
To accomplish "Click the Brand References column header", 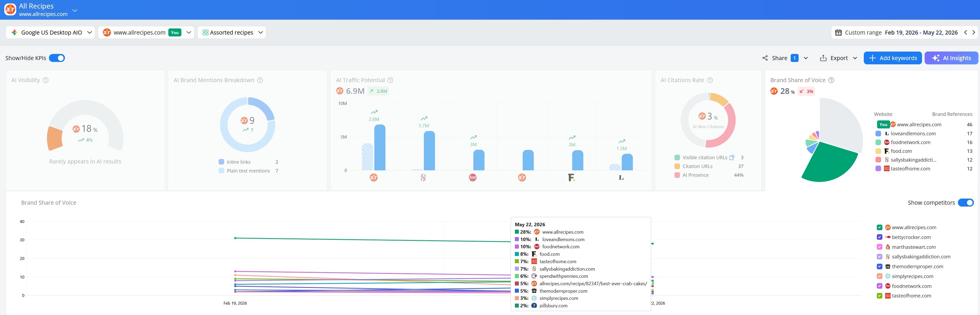I will coord(952,114).
